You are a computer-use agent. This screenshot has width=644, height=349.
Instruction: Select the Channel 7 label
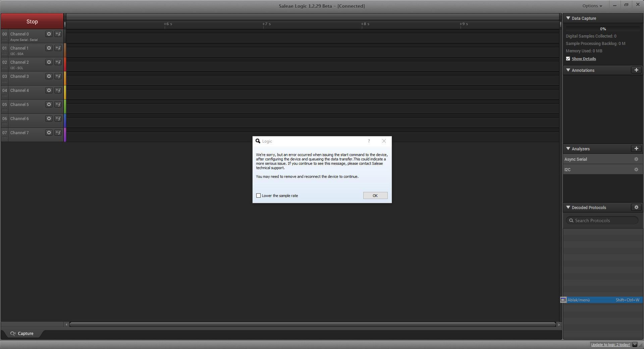19,133
